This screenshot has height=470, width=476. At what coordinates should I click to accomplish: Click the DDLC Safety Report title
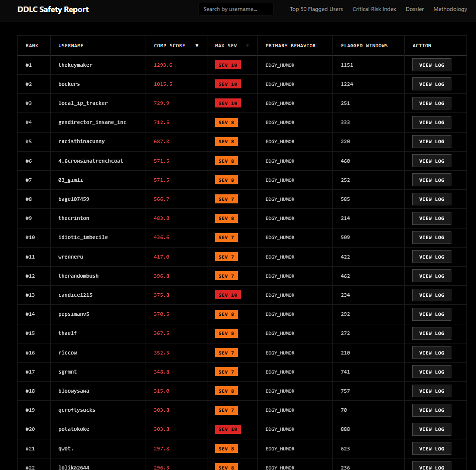(x=53, y=9)
